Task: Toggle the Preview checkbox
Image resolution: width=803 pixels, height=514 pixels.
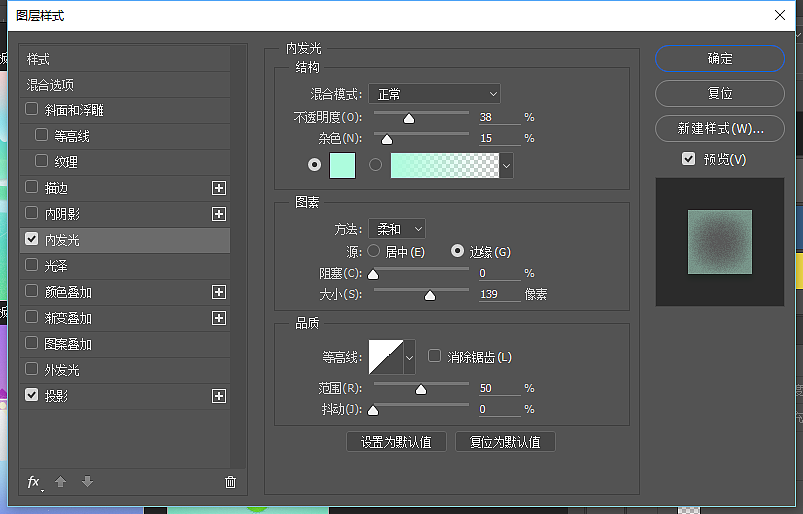Action: point(688,159)
